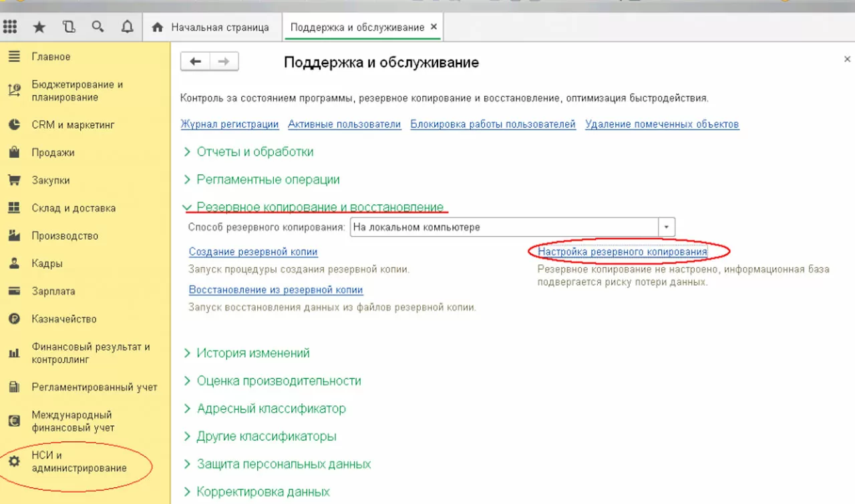855x504 pixels.
Task: Open Журнал регистрации link
Action: click(230, 124)
